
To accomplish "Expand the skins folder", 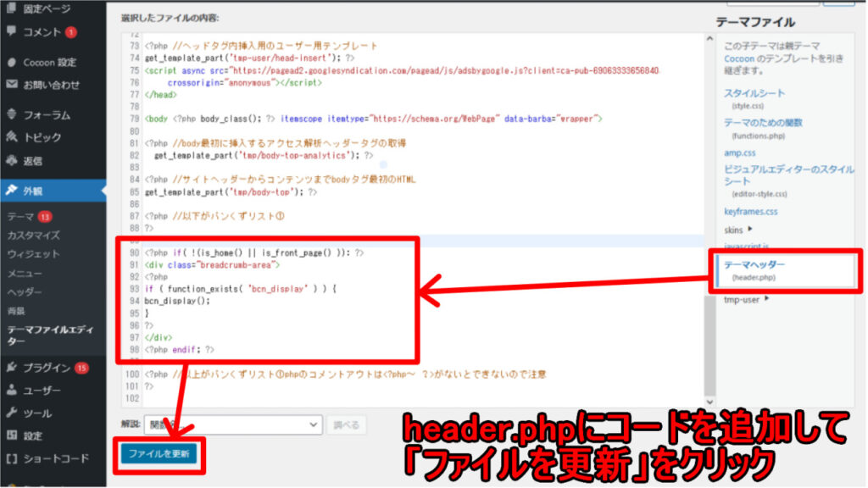I will click(738, 230).
